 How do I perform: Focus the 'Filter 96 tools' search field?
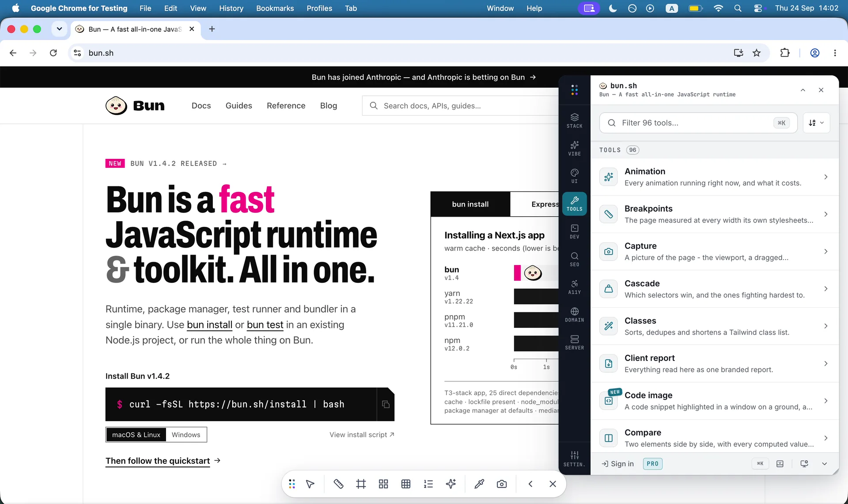click(698, 123)
